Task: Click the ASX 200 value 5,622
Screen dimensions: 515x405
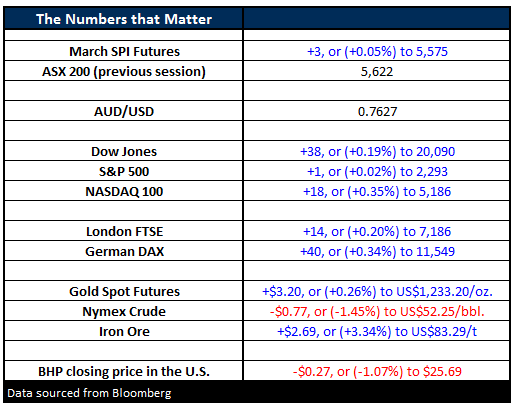Action: click(377, 71)
